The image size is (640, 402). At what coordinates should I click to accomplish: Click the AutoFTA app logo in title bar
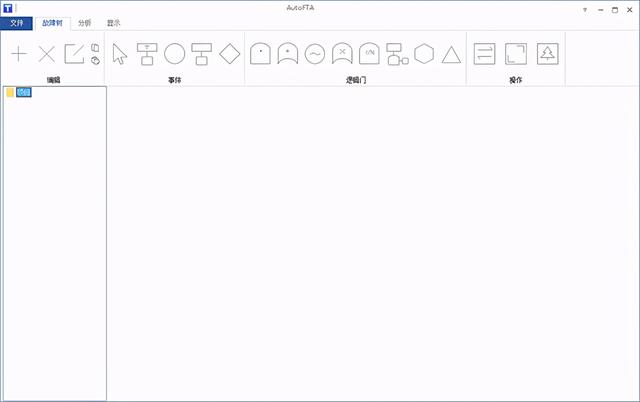tap(7, 8)
